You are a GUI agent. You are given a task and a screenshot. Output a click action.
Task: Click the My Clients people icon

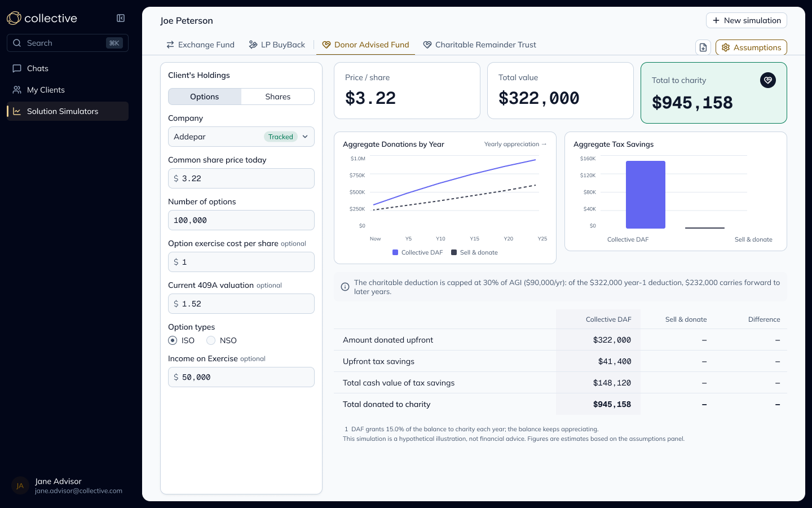tap(17, 90)
